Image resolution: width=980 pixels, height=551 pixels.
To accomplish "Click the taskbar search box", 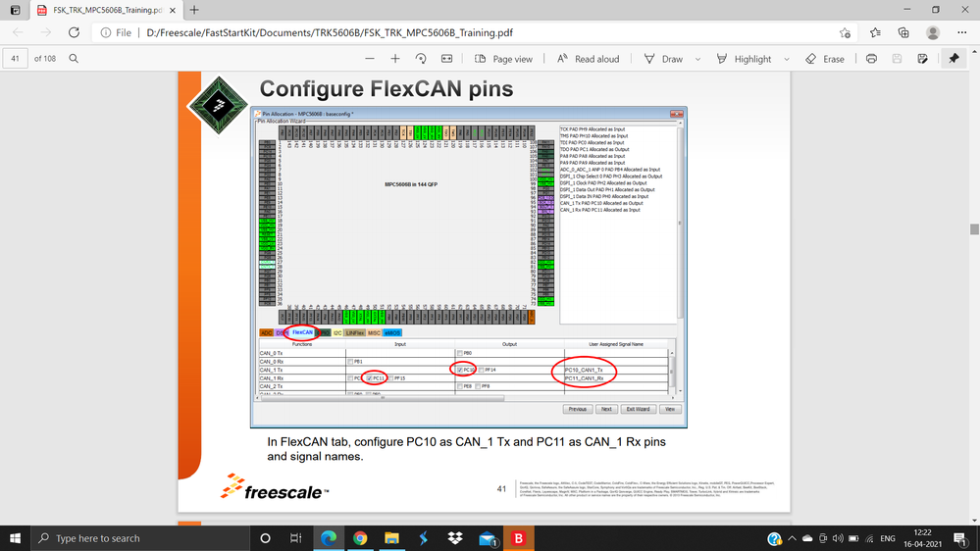I will (140, 538).
